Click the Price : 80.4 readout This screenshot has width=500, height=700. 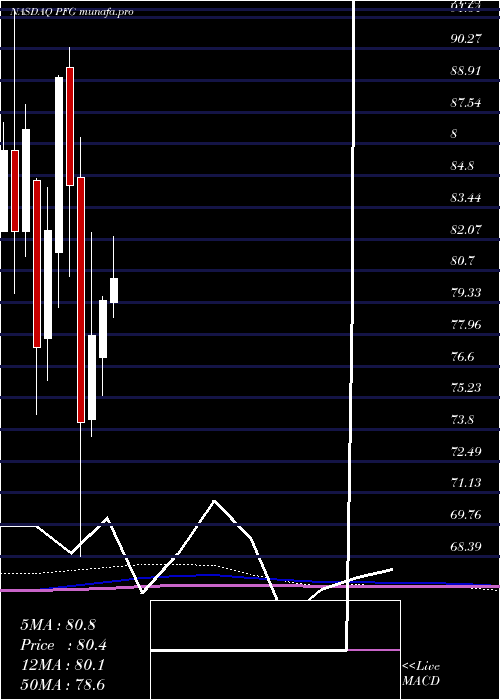63,645
